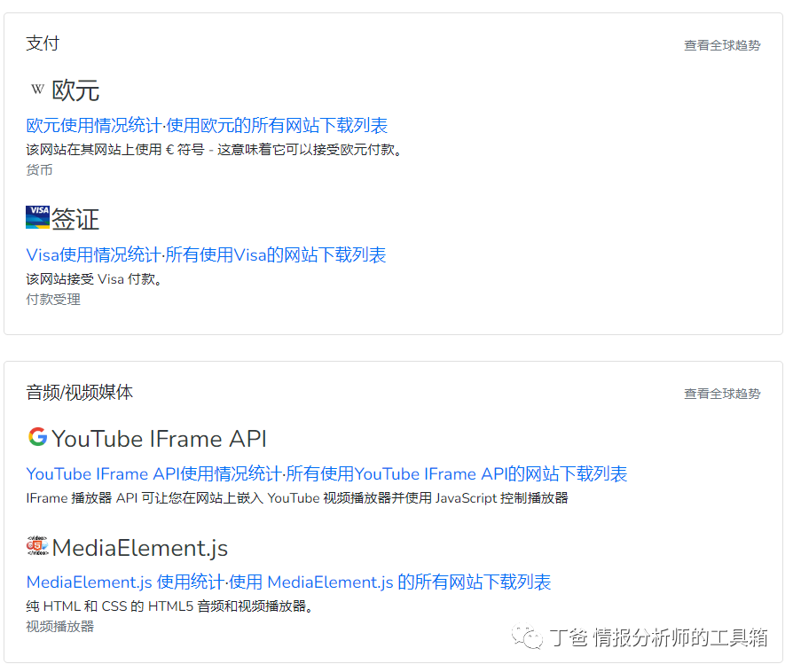Select the 欧元 heading

[x=75, y=90]
